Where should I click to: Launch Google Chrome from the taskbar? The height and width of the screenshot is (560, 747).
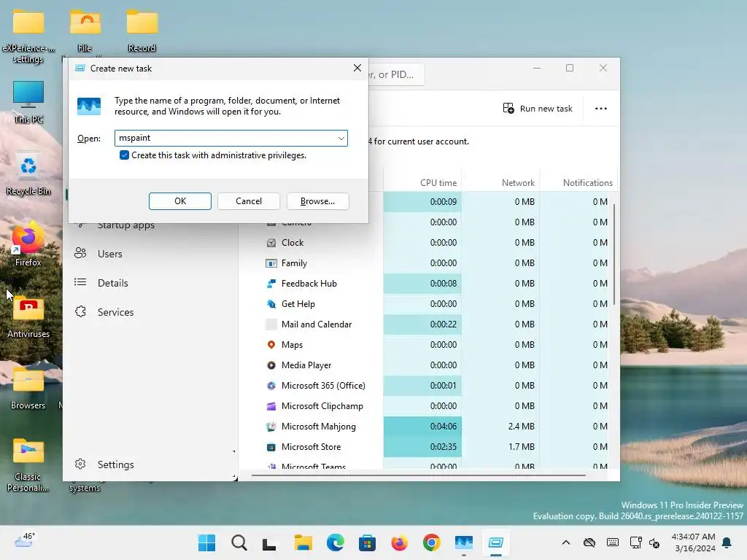(x=432, y=542)
